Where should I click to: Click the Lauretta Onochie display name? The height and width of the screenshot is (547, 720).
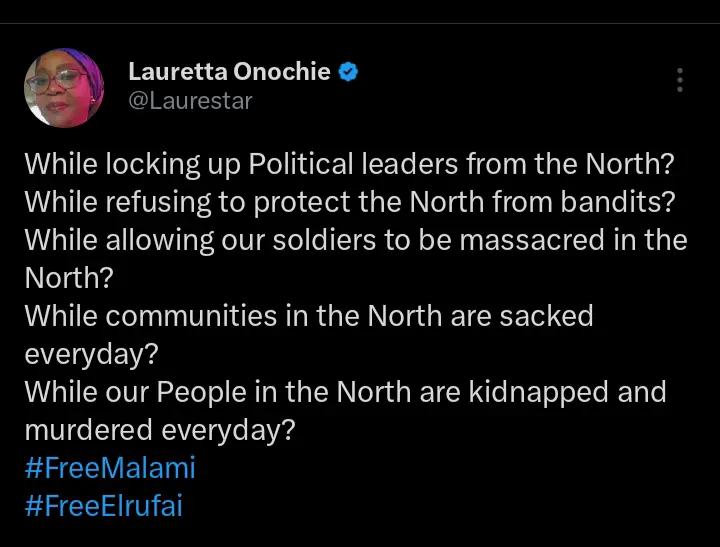tap(229, 72)
